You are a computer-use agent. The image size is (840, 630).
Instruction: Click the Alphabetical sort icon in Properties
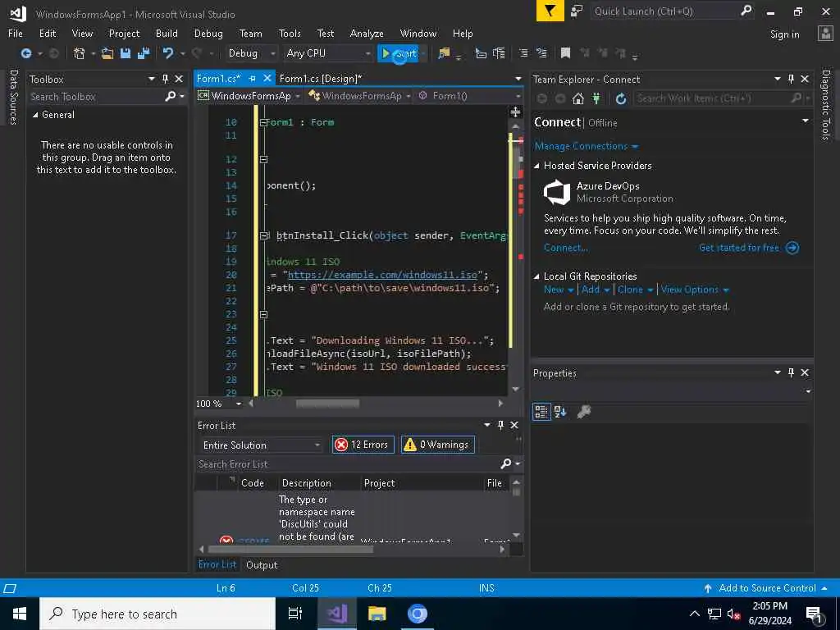point(560,412)
